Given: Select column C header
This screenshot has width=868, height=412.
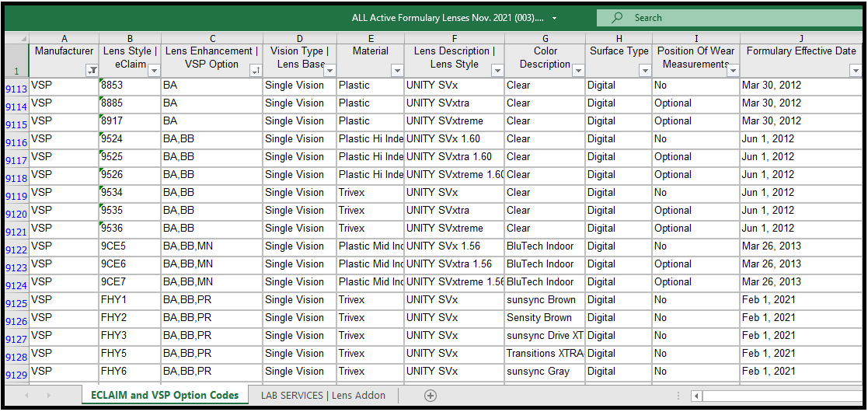Looking at the screenshot, I should click(212, 39).
